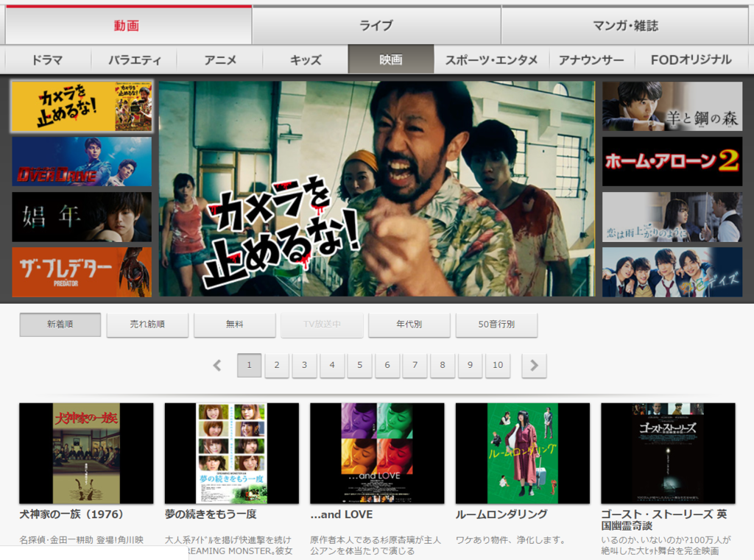Jump to page 6

pyautogui.click(x=387, y=365)
